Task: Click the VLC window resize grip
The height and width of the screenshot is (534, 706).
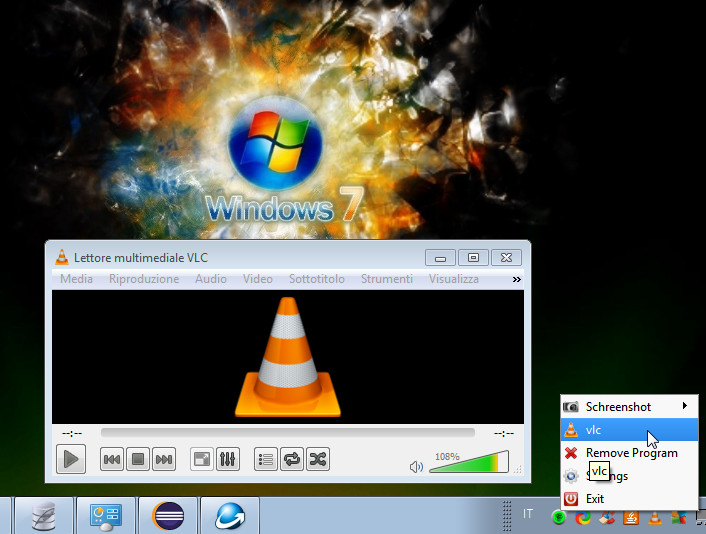Action: click(x=518, y=469)
